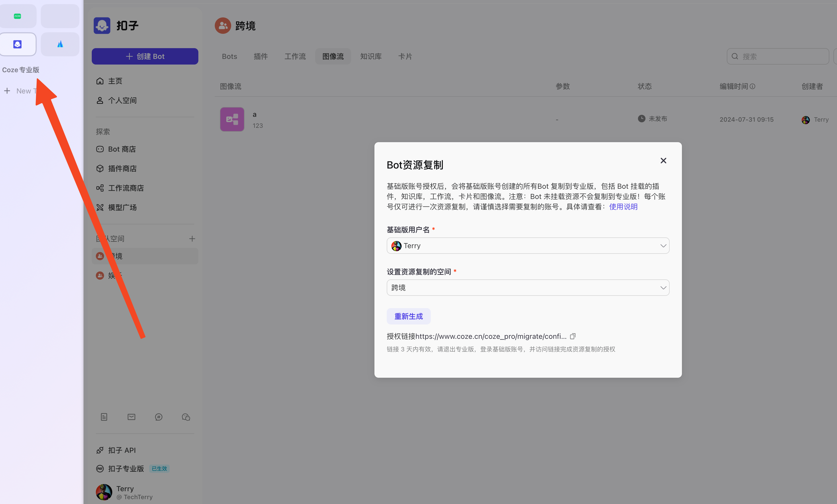
Task: Click the chevron of the 跨境 dropdown
Action: click(x=663, y=288)
